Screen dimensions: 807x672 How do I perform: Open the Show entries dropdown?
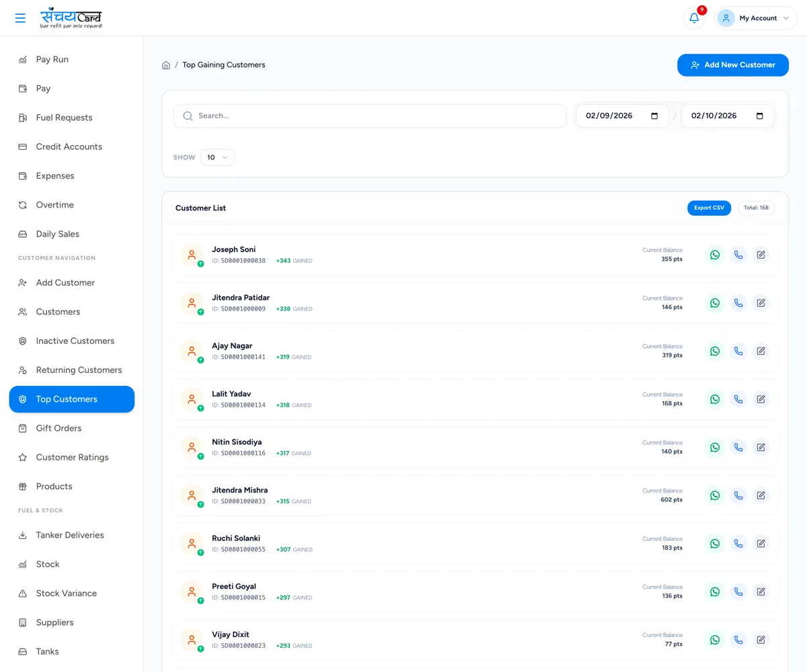tap(217, 157)
